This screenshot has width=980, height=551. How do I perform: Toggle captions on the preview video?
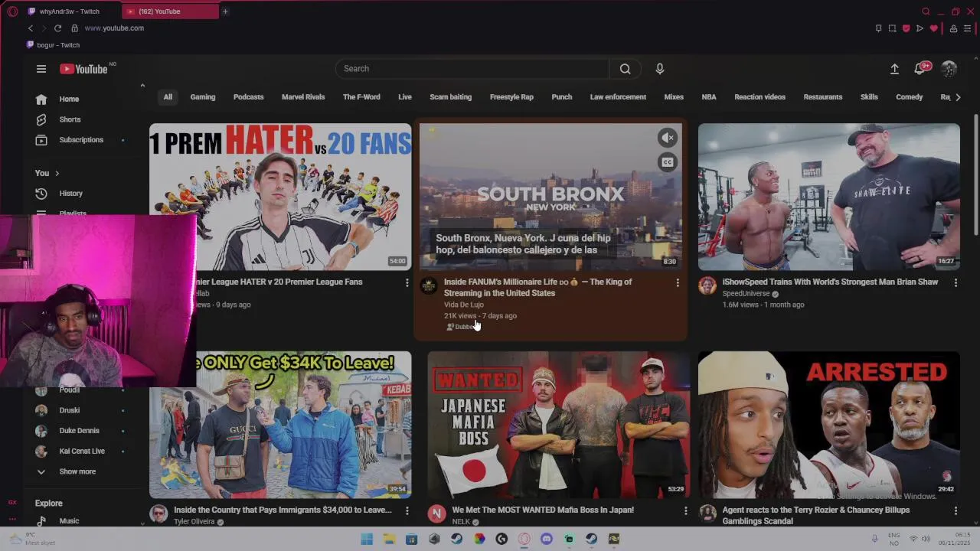click(x=668, y=162)
